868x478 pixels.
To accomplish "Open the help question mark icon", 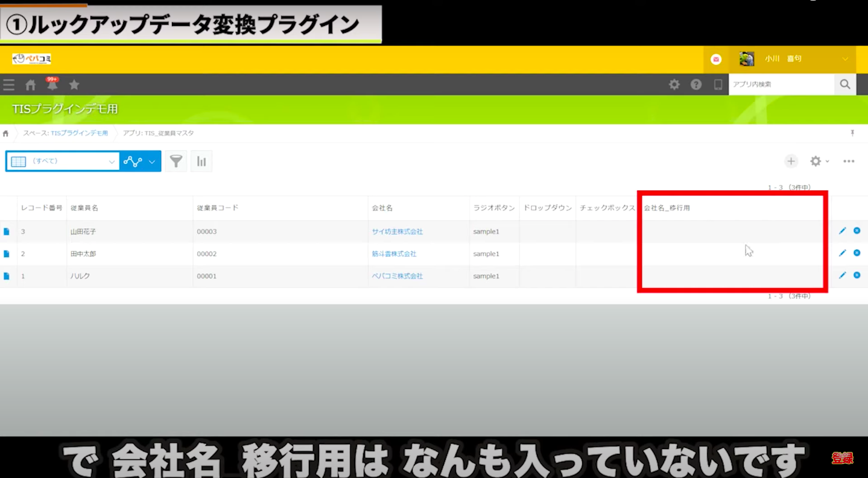I will tap(696, 85).
